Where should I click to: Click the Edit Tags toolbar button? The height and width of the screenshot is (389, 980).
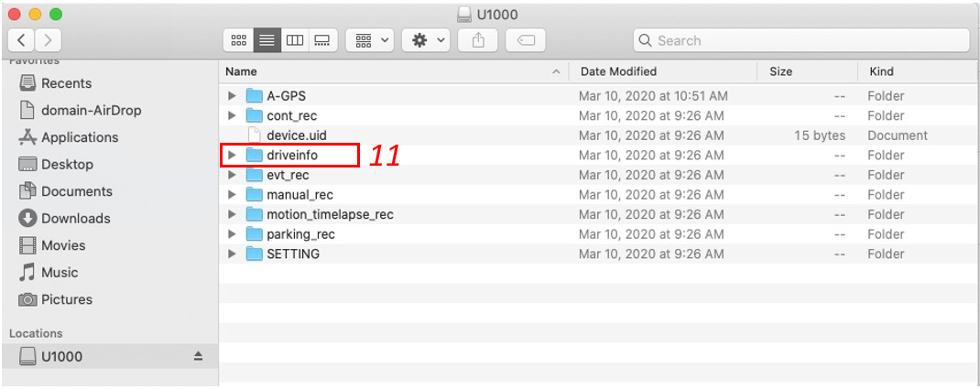(x=526, y=40)
